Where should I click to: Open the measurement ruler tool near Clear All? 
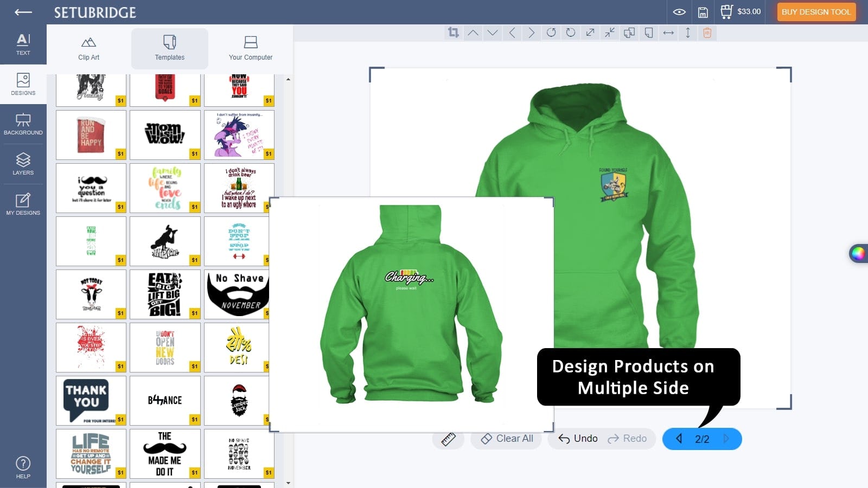[x=448, y=439]
